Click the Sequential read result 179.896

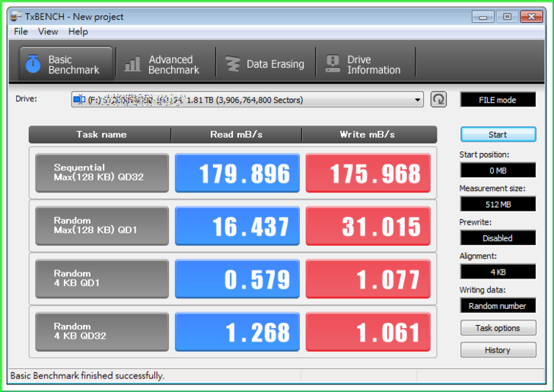[237, 174]
